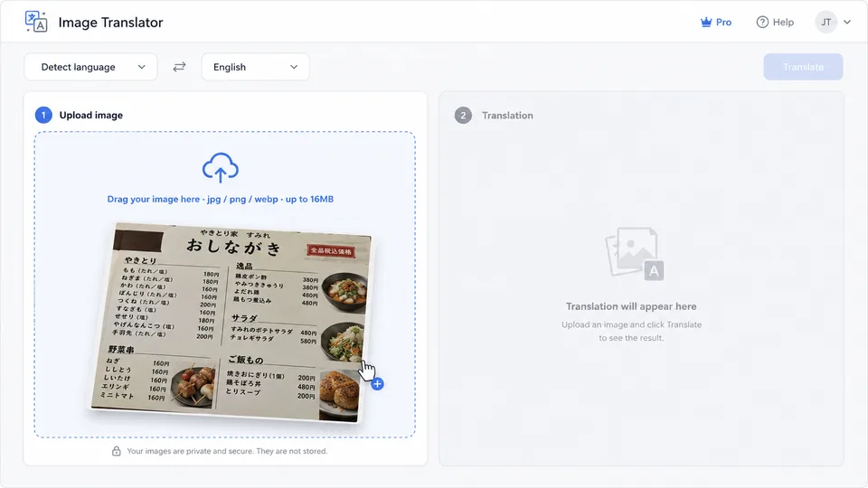The height and width of the screenshot is (488, 868).
Task: Click the cloud upload icon
Action: (221, 168)
